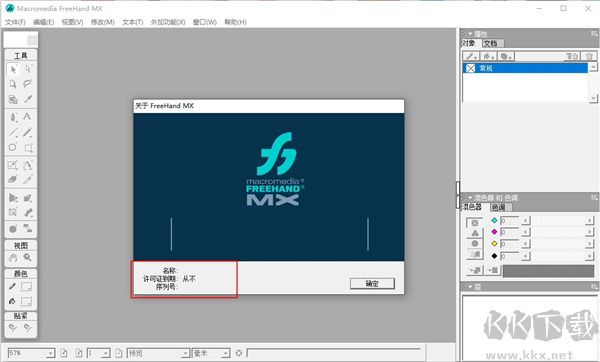The height and width of the screenshot is (362, 600).
Task: Select the Ellipse tool
Action: 13,147
